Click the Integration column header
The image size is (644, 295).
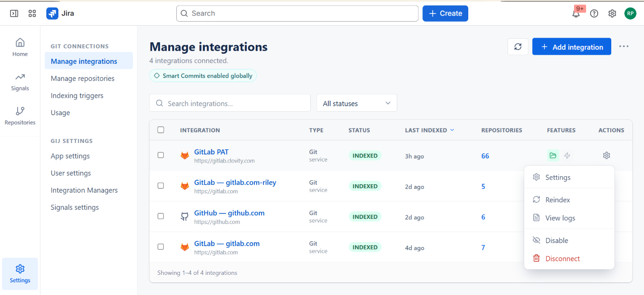[200, 130]
